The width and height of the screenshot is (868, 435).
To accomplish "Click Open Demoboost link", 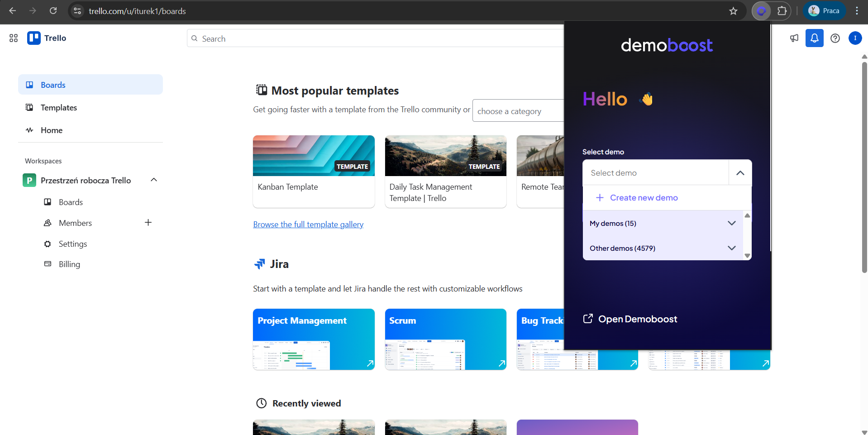I will tap(630, 319).
